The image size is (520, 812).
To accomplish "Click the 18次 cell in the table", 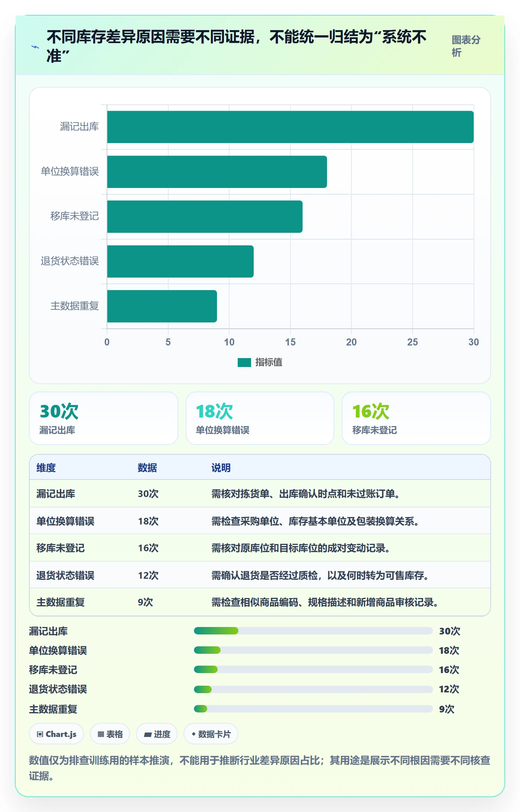I will click(x=148, y=521).
